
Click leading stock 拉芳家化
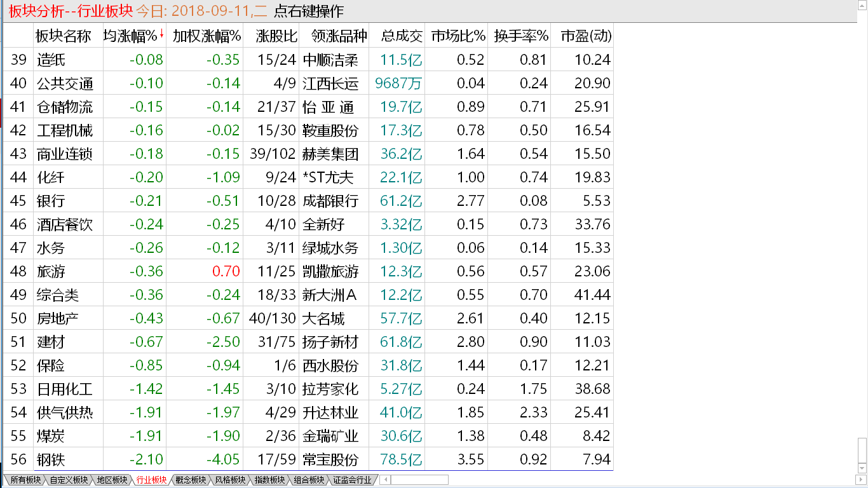point(330,389)
